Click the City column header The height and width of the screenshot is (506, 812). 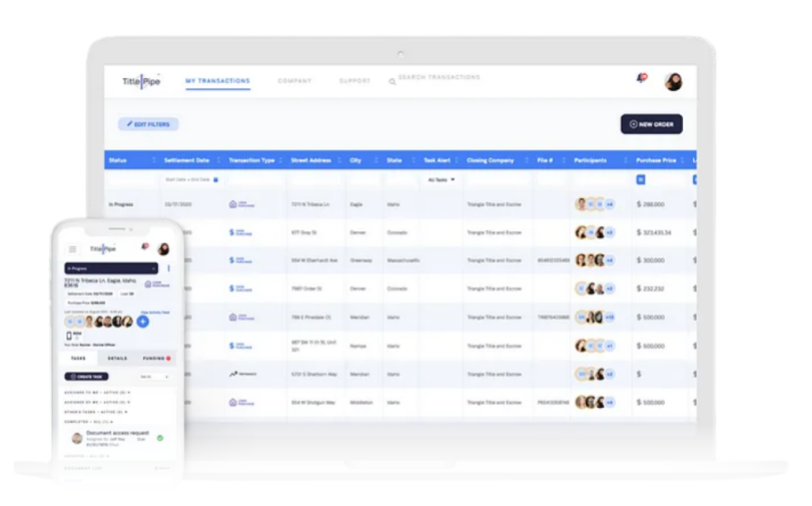pyautogui.click(x=356, y=160)
